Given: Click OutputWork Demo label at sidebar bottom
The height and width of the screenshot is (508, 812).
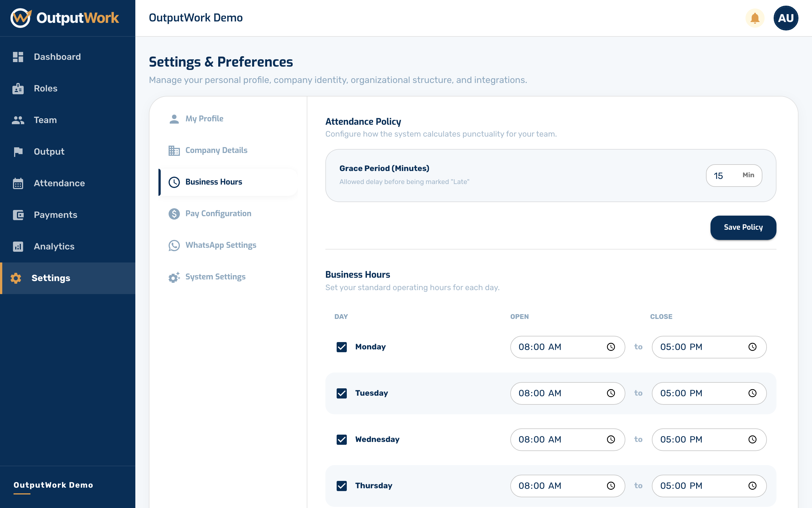Looking at the screenshot, I should [53, 485].
